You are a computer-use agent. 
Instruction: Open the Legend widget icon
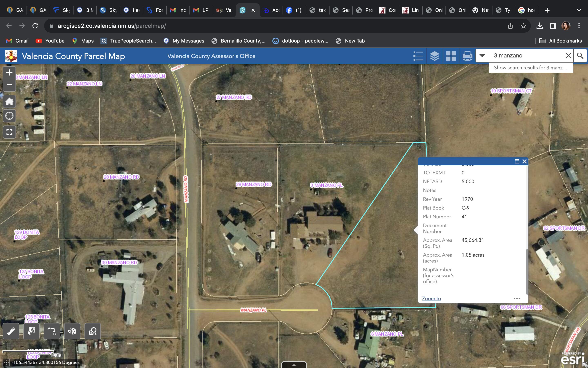click(418, 56)
